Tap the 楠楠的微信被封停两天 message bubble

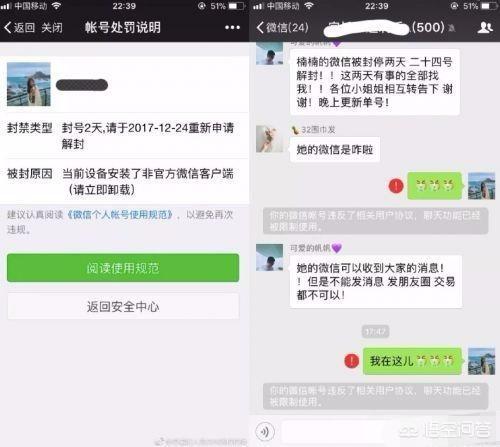(x=375, y=82)
